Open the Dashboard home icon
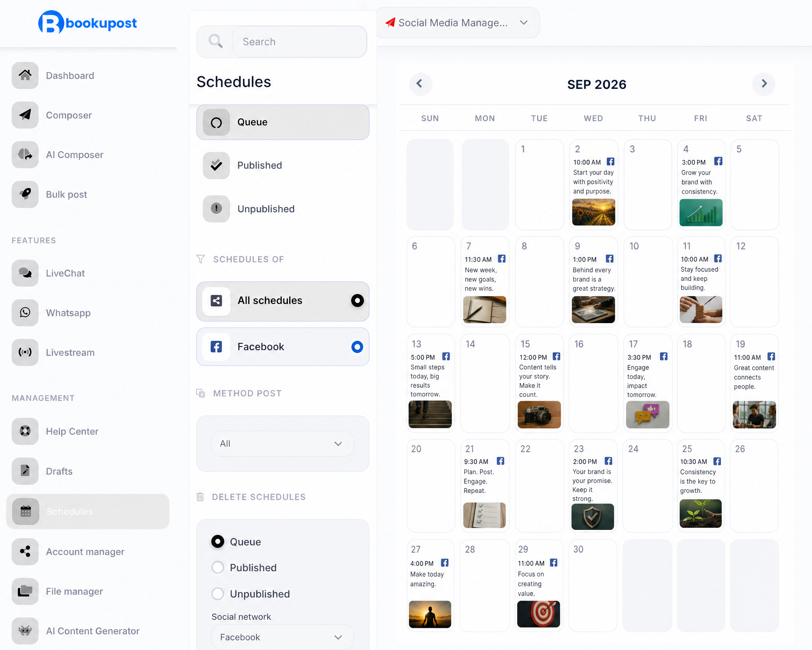 tap(25, 75)
